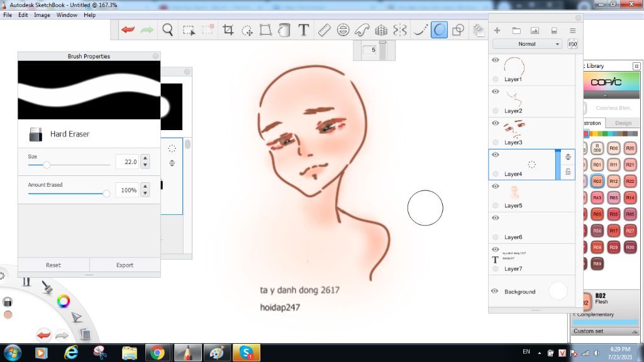The height and width of the screenshot is (362, 644).
Task: Add a new layer with plus icon
Action: tap(497, 30)
